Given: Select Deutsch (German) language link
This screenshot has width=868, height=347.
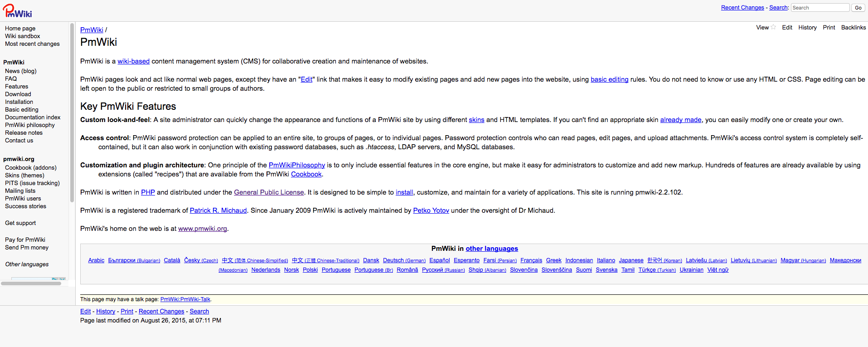Looking at the screenshot, I should coord(404,260).
